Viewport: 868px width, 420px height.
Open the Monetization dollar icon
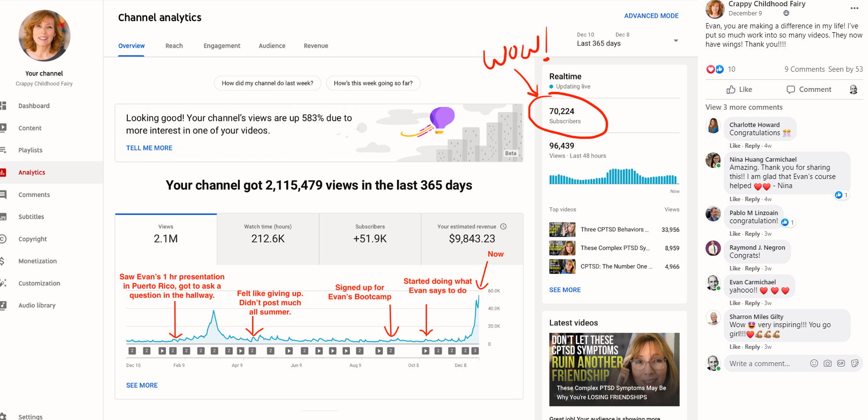(2, 261)
